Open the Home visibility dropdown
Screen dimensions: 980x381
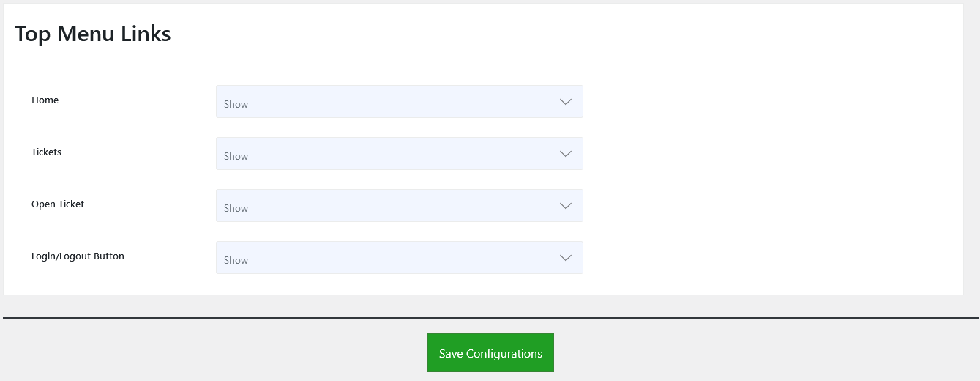(x=399, y=102)
